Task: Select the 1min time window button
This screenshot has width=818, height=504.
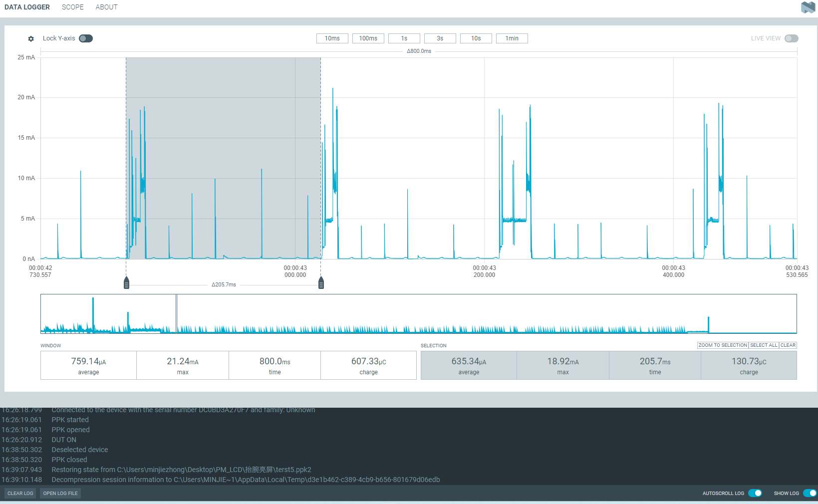Action: (x=512, y=38)
